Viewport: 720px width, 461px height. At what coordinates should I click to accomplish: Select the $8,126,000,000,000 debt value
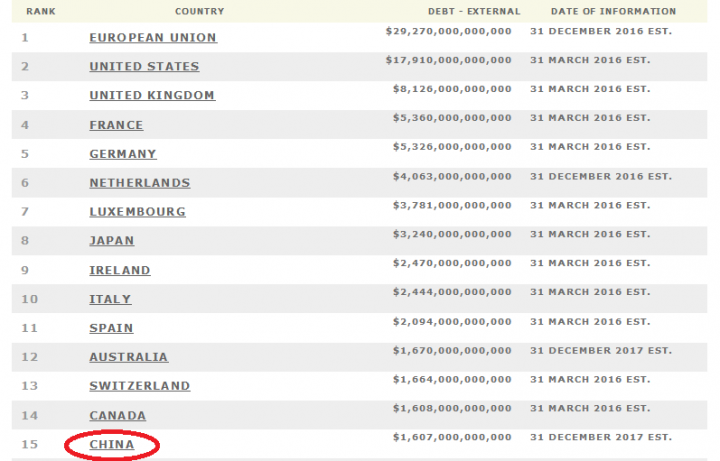tap(452, 89)
